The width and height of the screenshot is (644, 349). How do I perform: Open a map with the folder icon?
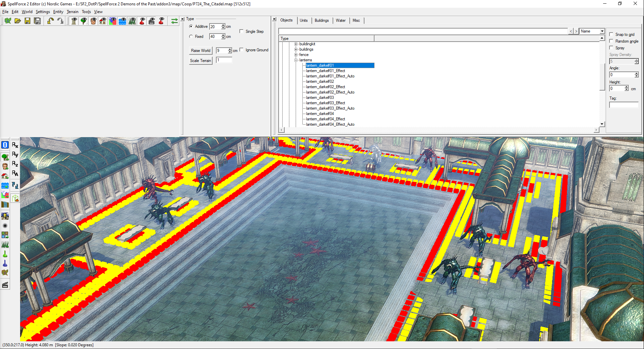point(18,21)
